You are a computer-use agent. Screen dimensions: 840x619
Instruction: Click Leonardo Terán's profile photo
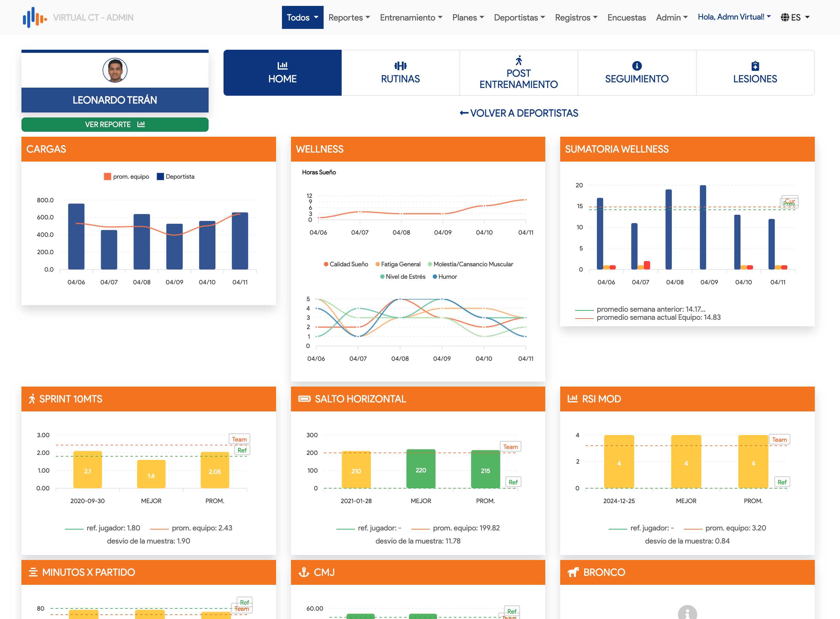point(115,70)
